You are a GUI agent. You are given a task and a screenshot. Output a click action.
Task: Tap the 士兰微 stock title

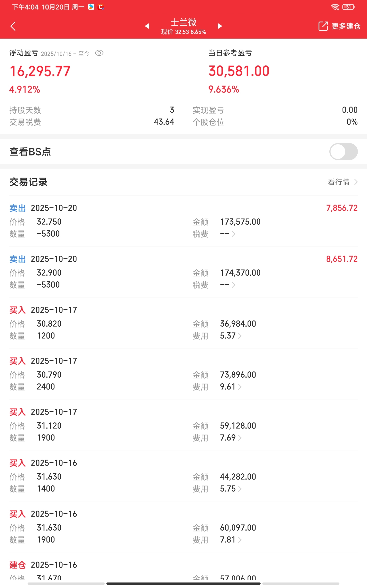(183, 22)
